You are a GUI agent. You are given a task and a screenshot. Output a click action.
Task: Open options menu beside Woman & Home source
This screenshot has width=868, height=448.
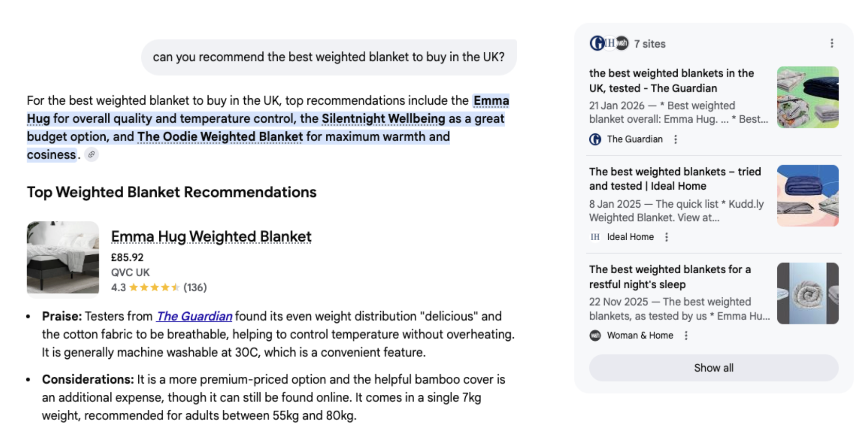tap(686, 336)
